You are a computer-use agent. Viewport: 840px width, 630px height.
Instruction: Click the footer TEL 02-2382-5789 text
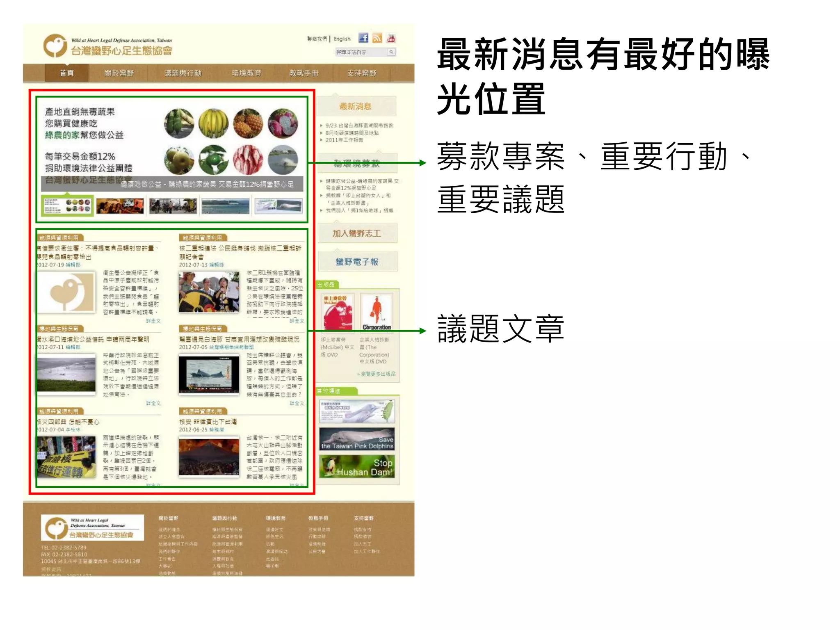click(64, 548)
